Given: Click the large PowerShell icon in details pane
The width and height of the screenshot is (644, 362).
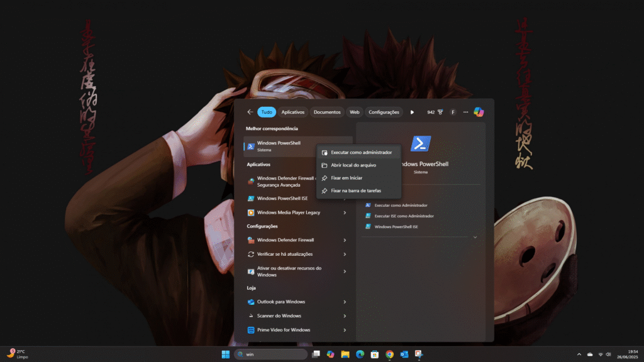Looking at the screenshot, I should [421, 144].
